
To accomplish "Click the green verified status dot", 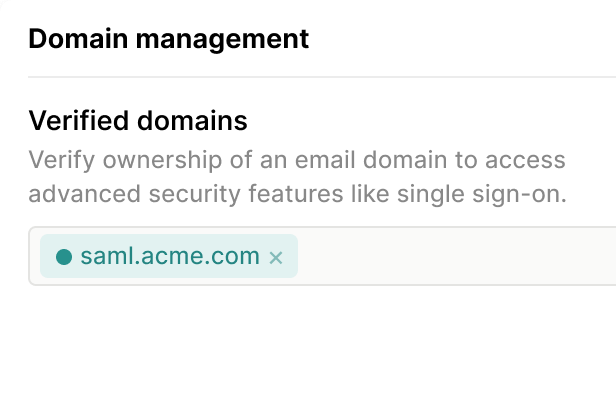I will [x=64, y=257].
